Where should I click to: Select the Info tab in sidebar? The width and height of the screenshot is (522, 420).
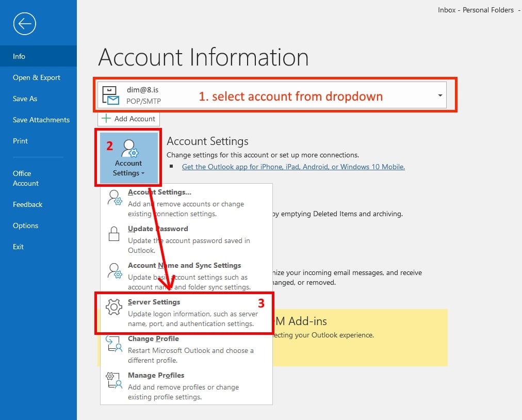pos(38,56)
